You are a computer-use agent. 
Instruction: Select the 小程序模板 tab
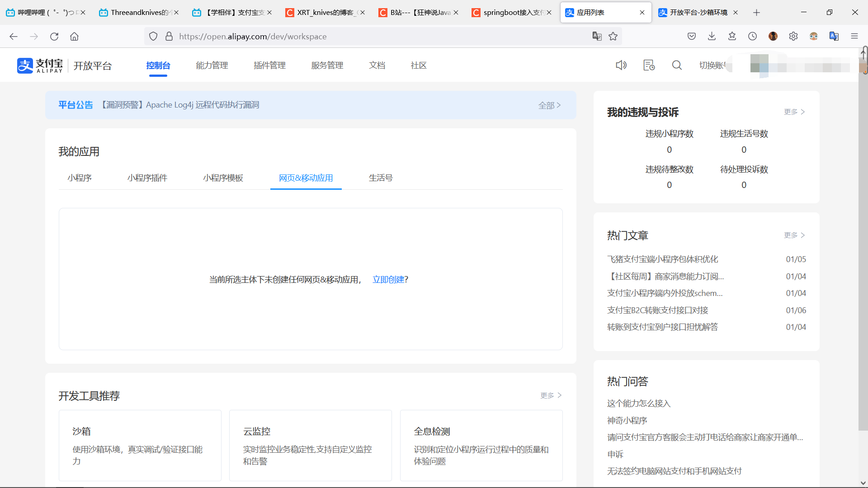click(223, 178)
